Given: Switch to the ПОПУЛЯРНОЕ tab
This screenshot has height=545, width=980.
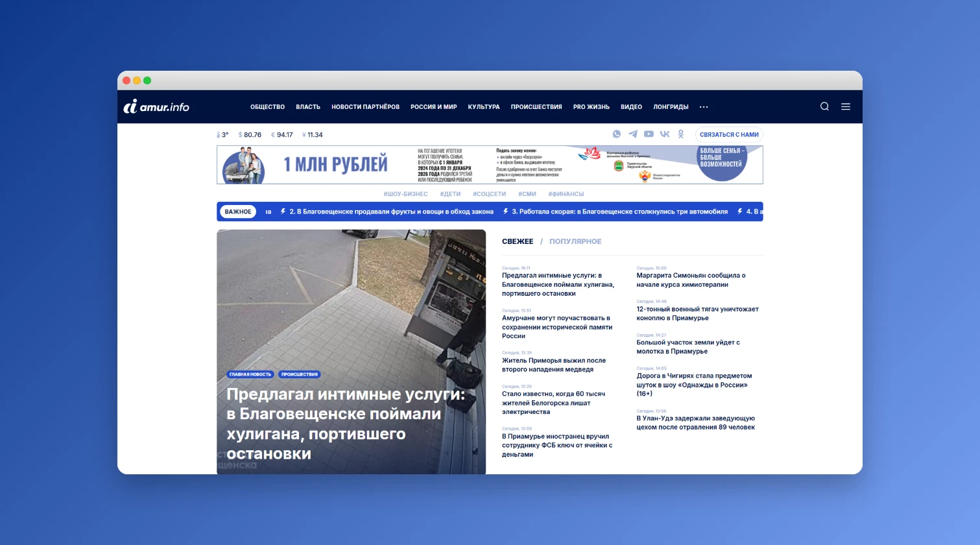Looking at the screenshot, I should coord(575,241).
